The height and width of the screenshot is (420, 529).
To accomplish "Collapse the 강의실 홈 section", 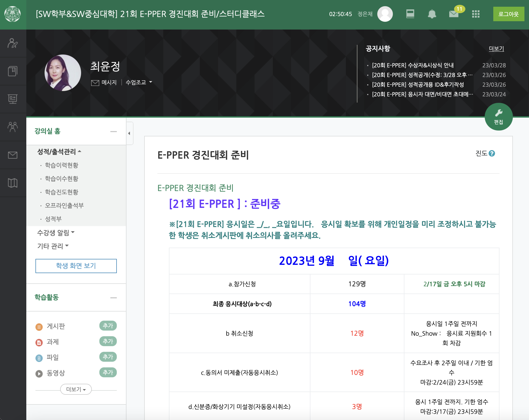I will [113, 131].
